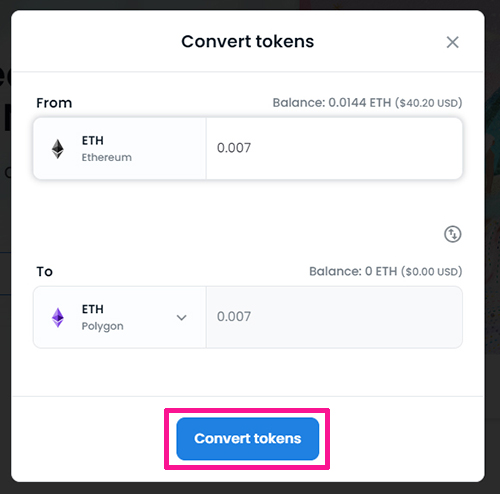
Task: Click the 0 ETH balance amount
Action: [x=381, y=271]
